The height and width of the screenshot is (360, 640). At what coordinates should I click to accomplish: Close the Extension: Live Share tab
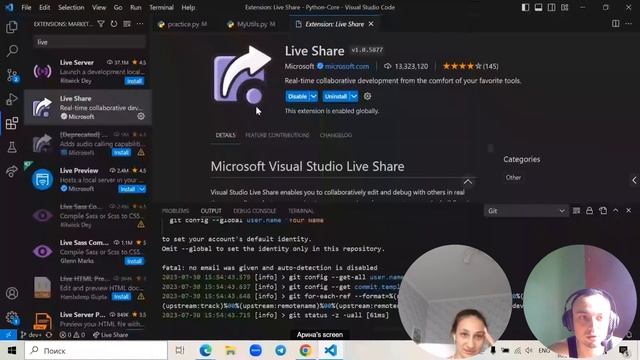point(371,24)
